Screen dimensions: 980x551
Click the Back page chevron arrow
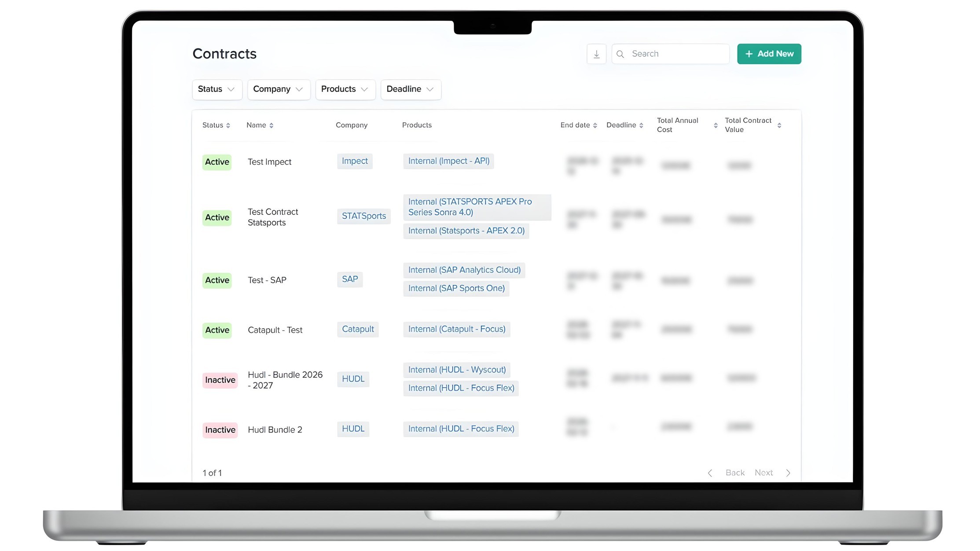(710, 473)
